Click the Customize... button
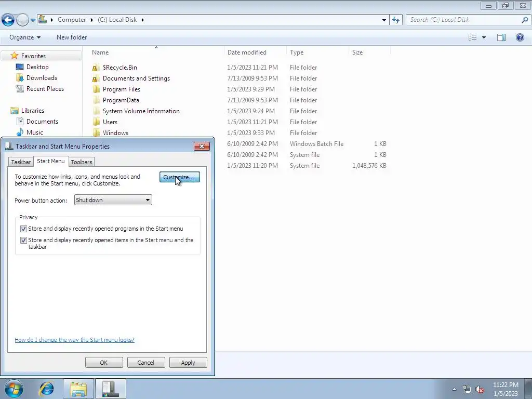The image size is (532, 399). pyautogui.click(x=179, y=177)
